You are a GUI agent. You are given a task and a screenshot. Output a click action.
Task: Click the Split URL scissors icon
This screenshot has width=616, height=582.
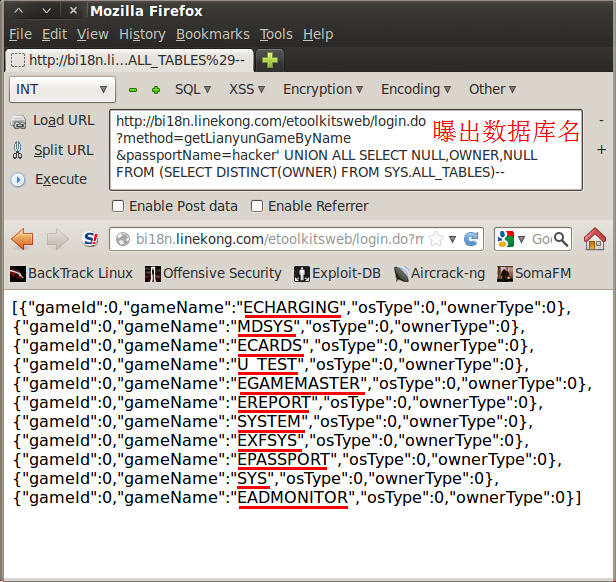click(17, 150)
